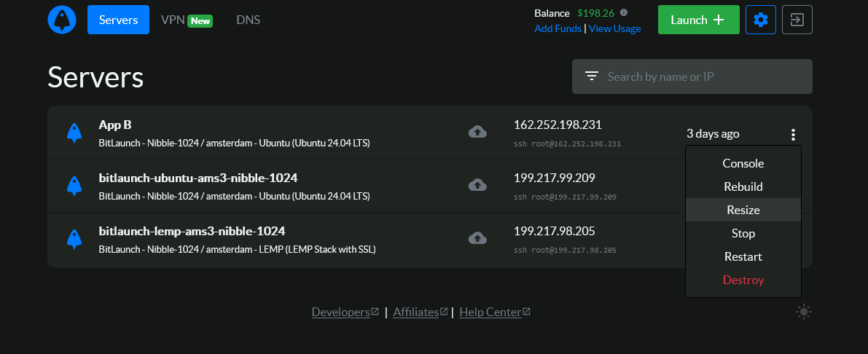Click cloud upload icon for bitlaunch-lemp-ams3-nibble-1024
Viewport: 868px width, 354px height.
coord(477,238)
